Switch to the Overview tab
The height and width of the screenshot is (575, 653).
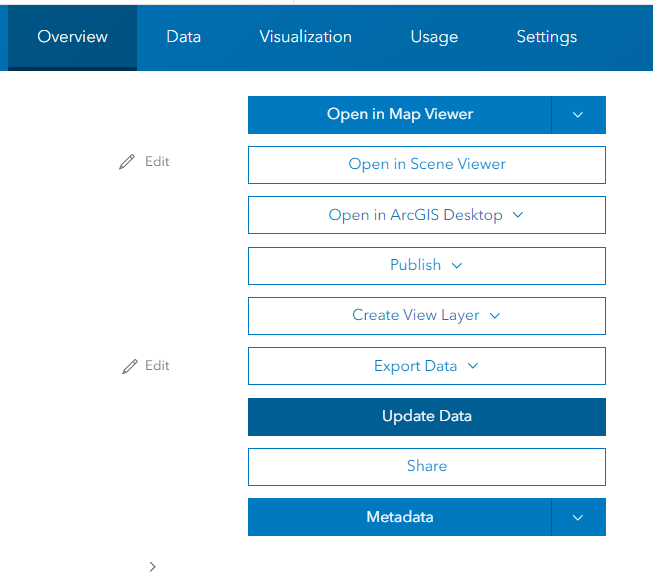(72, 37)
